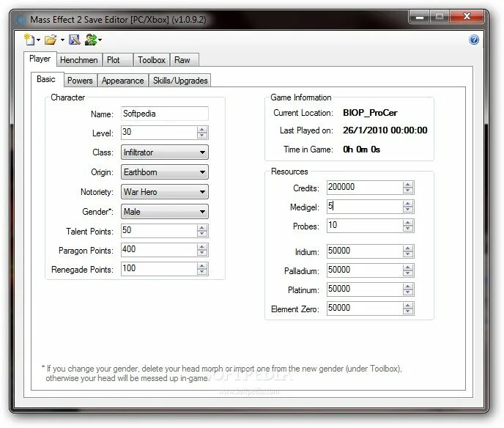Decrease Paragon Points with down arrow
Image resolution: width=504 pixels, height=428 pixels.
[x=202, y=252]
